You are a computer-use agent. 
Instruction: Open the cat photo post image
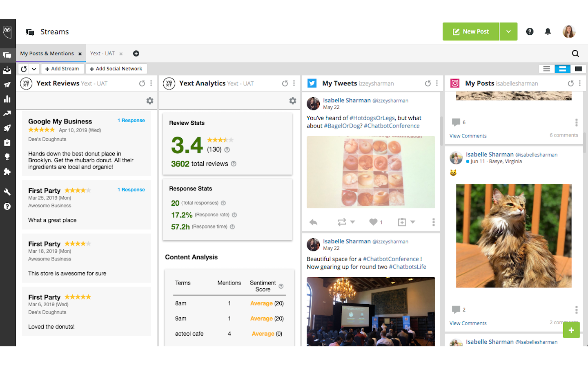514,236
